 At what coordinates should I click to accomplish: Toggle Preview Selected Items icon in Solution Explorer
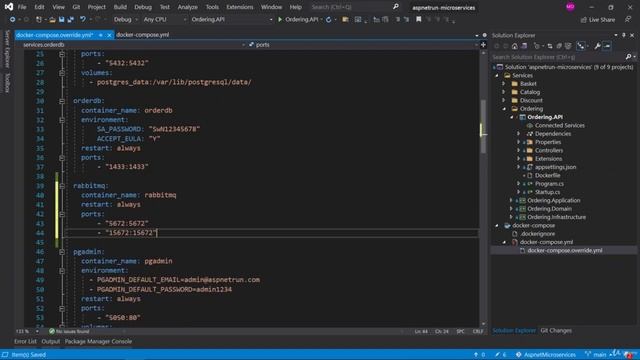[x=607, y=46]
